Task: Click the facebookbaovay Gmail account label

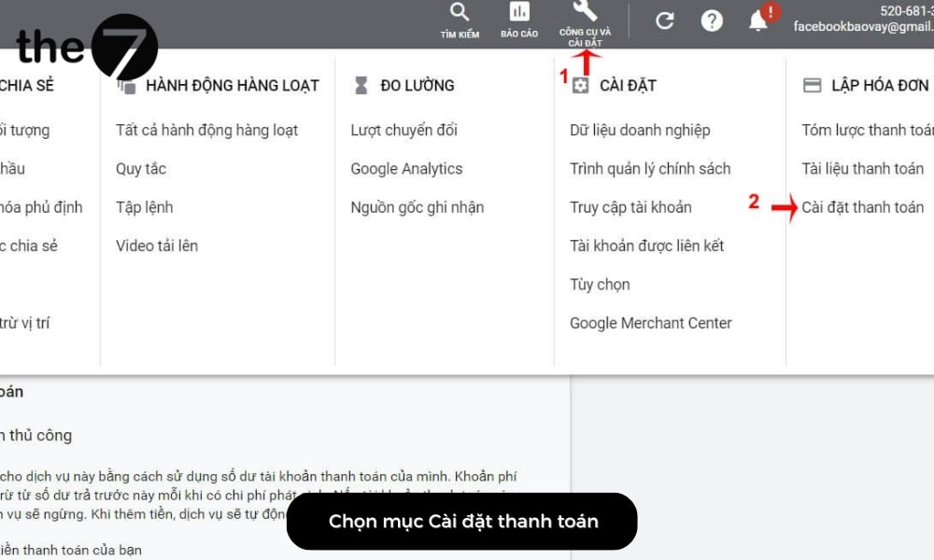Action: [864, 27]
